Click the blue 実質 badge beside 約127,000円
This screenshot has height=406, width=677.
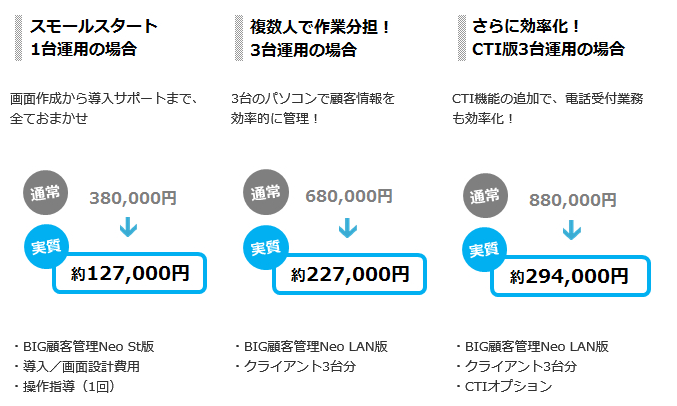click(46, 247)
